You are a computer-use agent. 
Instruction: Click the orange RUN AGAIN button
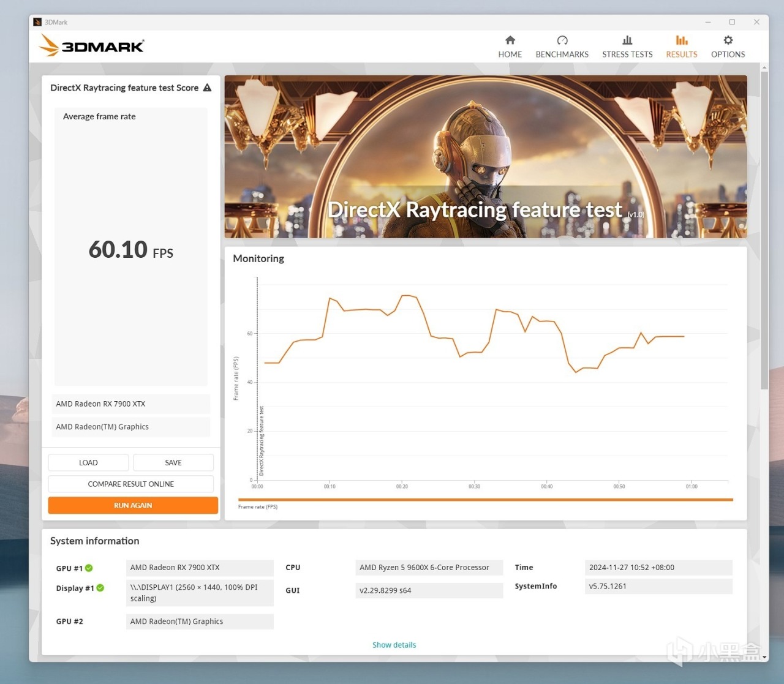[133, 505]
